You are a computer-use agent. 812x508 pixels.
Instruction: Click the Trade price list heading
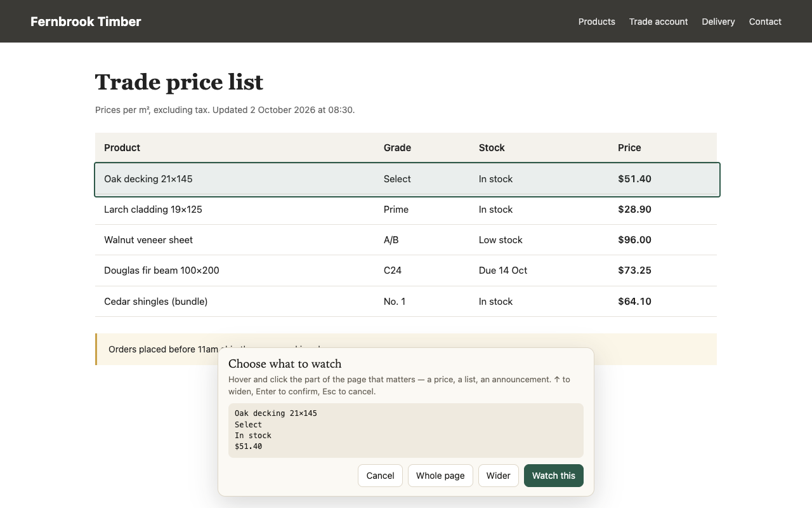[x=179, y=82]
